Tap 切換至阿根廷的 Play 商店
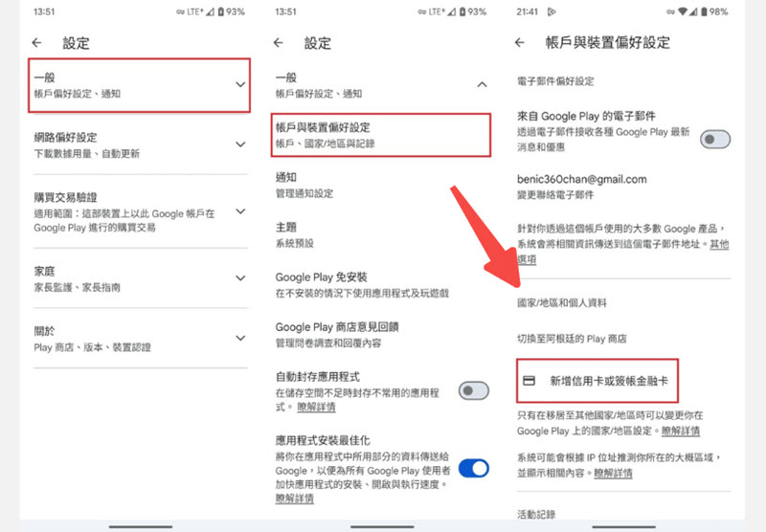766x532 pixels. point(572,339)
